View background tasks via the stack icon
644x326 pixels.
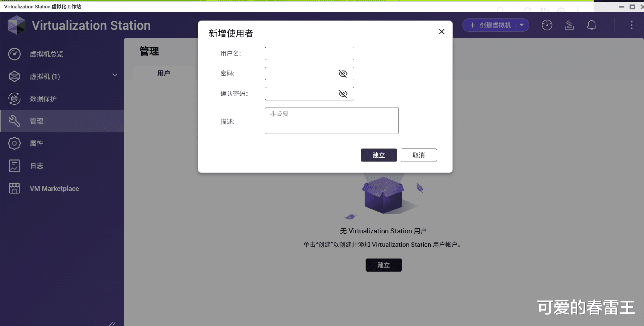569,25
